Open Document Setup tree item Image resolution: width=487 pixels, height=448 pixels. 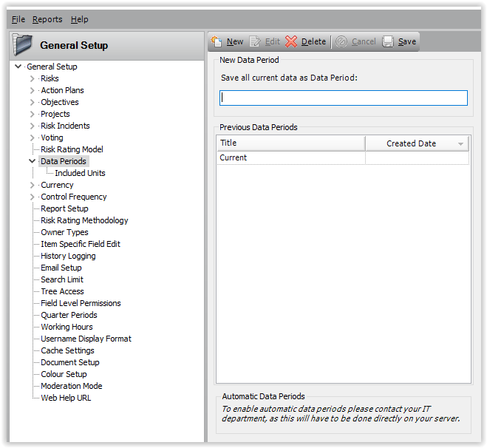tap(70, 362)
